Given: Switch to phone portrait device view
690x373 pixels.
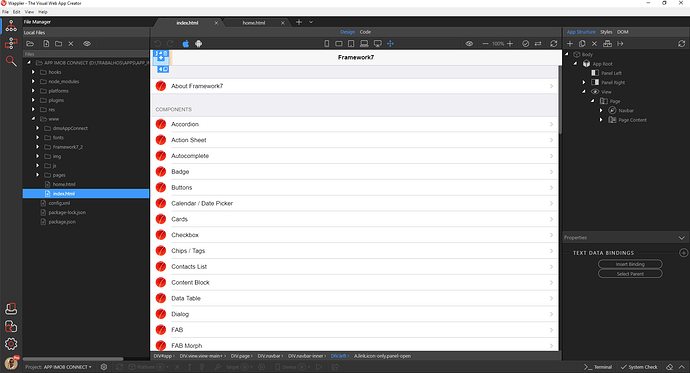Looking at the screenshot, I should [x=327, y=44].
